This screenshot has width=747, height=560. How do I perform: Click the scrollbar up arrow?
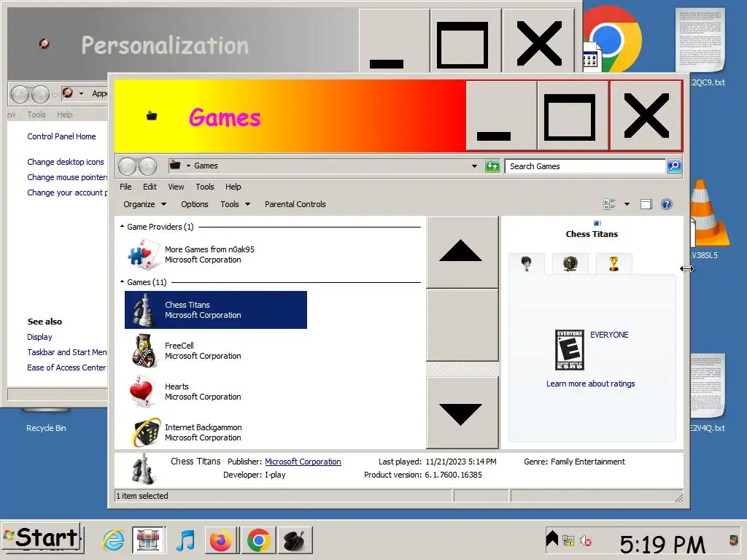tap(461, 252)
